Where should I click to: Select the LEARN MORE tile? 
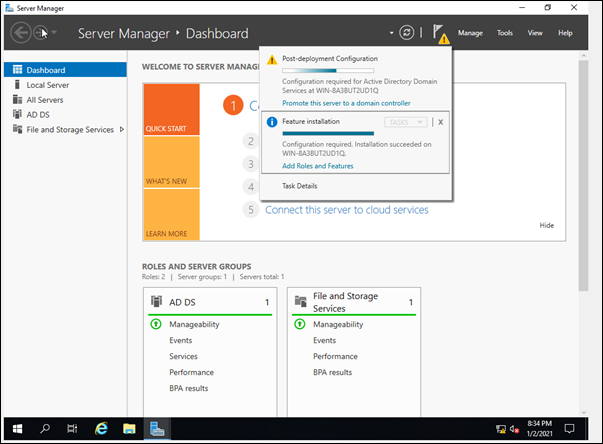click(x=172, y=215)
